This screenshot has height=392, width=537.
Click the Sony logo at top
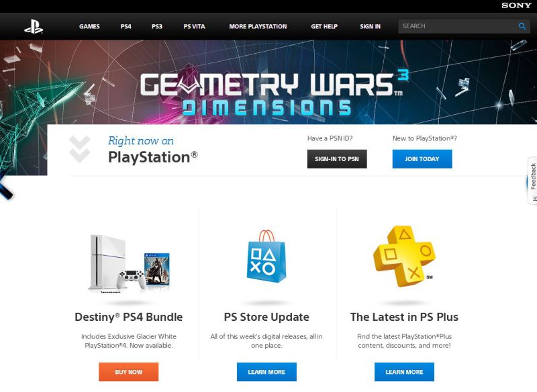tap(516, 5)
